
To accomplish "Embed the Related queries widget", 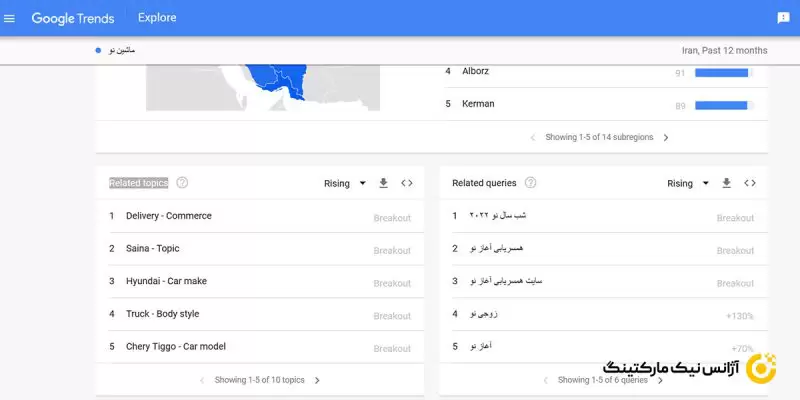I will [750, 183].
